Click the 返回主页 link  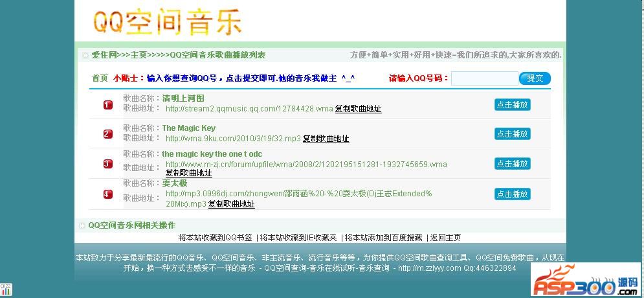tap(446, 238)
